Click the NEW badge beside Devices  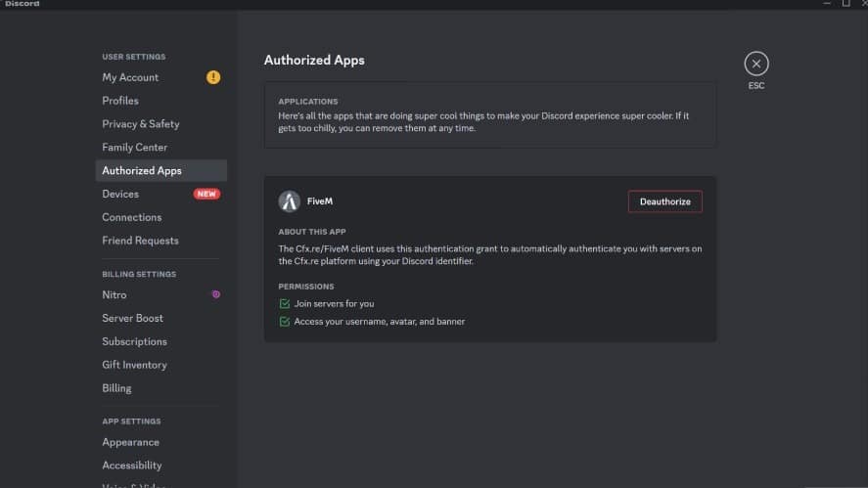(206, 195)
